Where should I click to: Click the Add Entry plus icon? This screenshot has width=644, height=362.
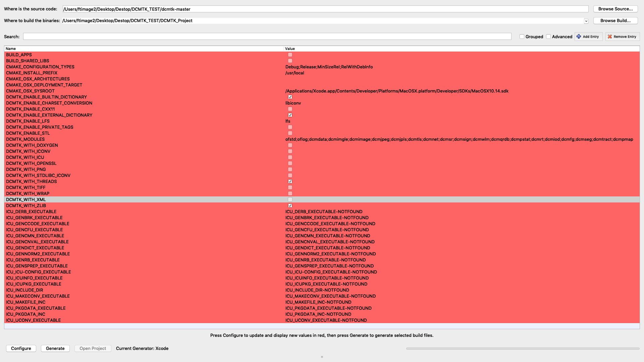[579, 37]
